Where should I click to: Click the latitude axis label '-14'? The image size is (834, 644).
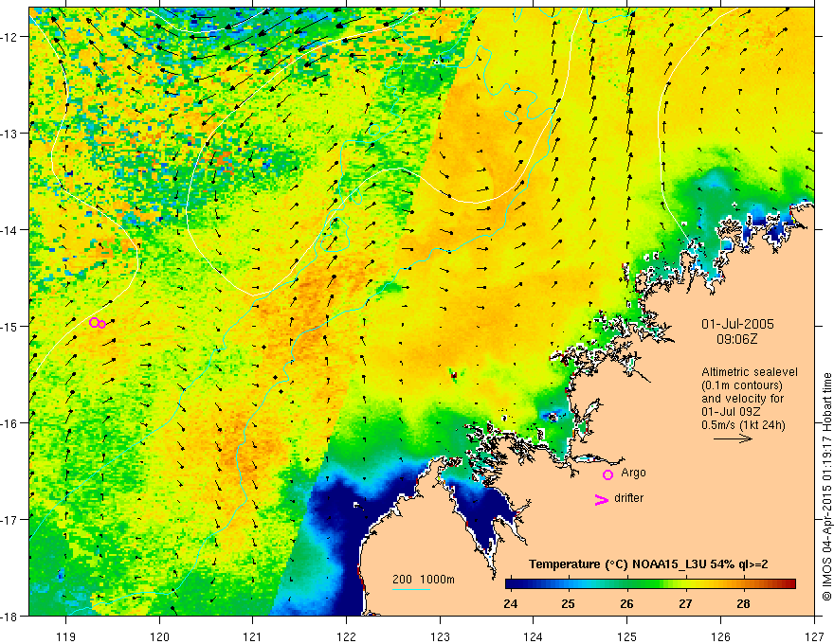click(x=10, y=229)
